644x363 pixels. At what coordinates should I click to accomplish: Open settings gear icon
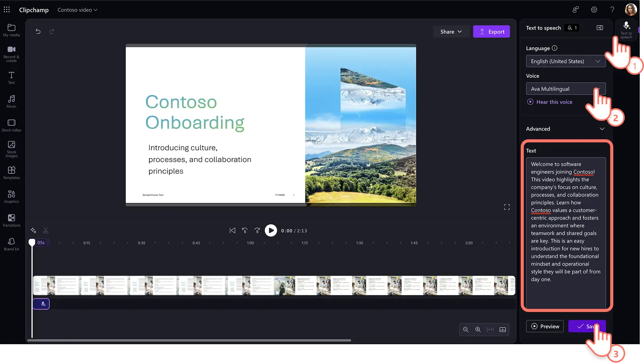click(x=594, y=10)
